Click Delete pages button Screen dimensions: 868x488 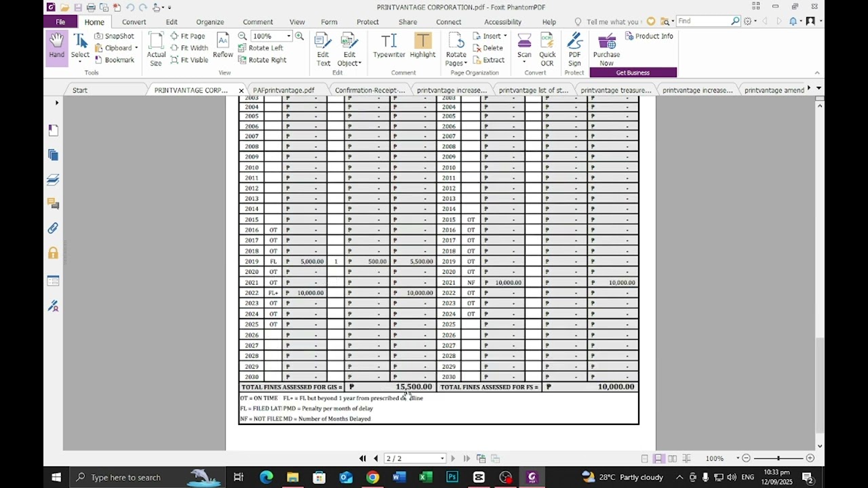[x=488, y=48]
